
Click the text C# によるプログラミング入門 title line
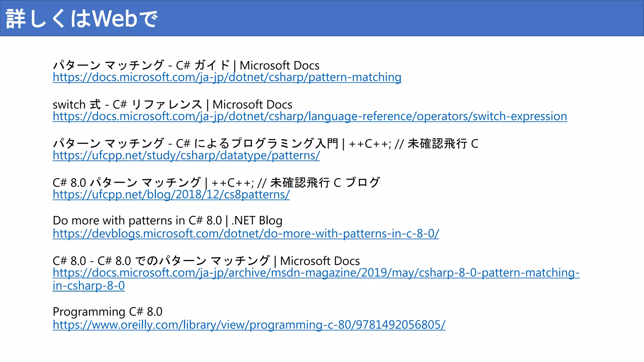tap(265, 144)
